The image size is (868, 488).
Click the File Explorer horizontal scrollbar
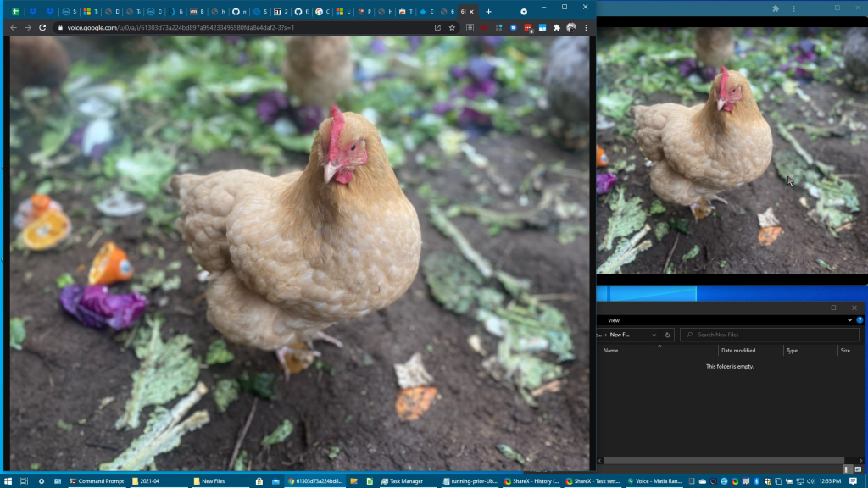(724, 460)
